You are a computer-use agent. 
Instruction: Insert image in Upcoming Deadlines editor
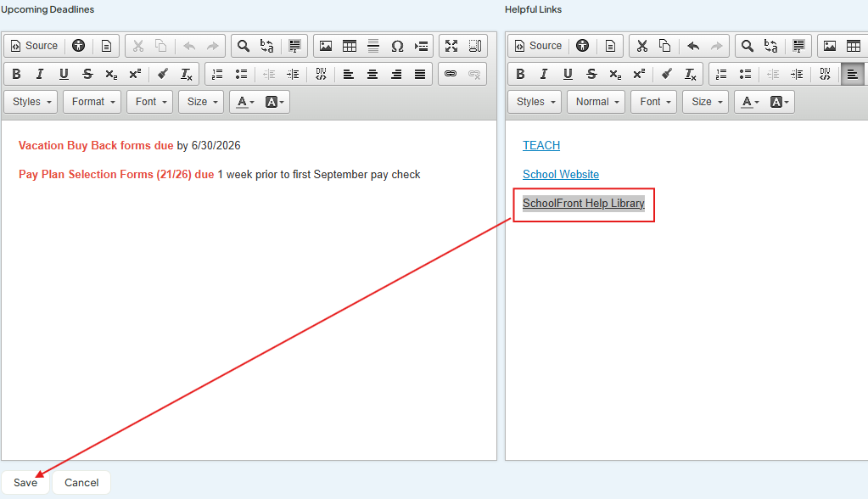[x=326, y=46]
